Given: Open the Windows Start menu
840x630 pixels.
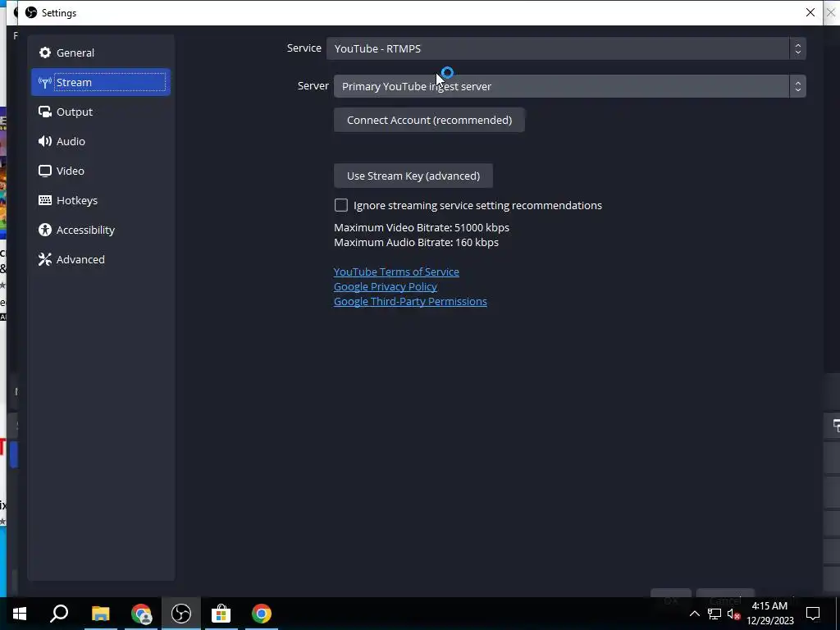Looking at the screenshot, I should 20,613.
